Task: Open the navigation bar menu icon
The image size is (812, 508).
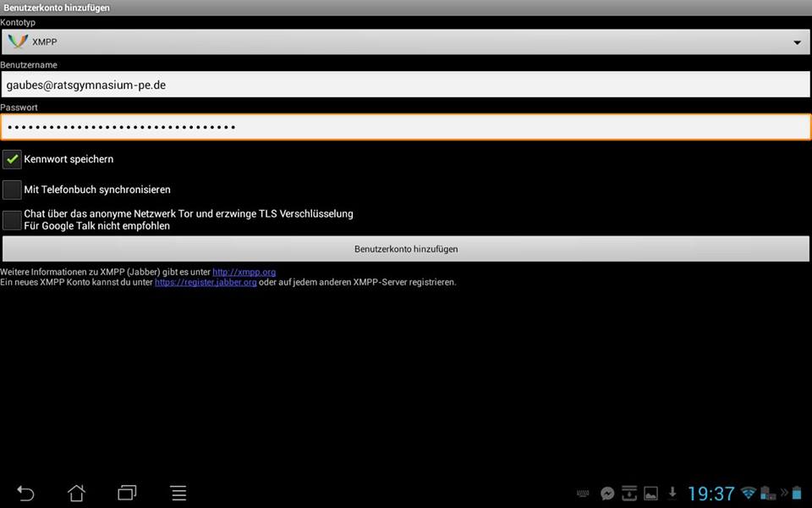Action: coord(178,493)
